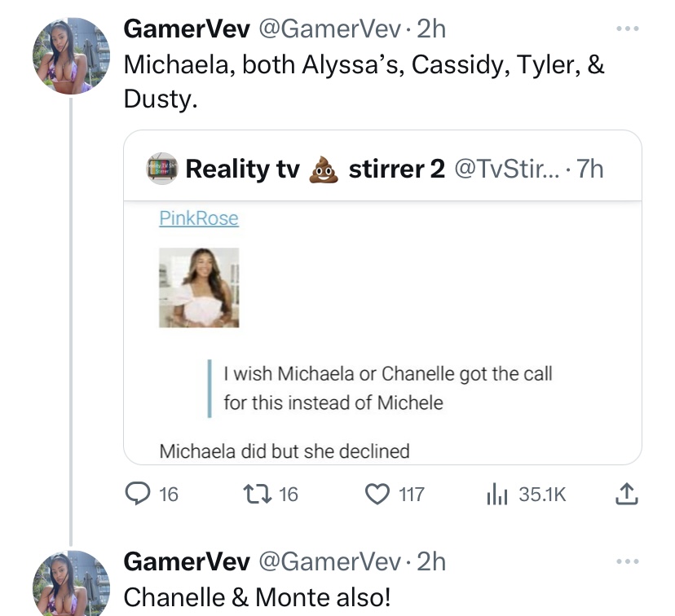This screenshot has height=616, width=675.
Task: Click the @TvStir... handle in quoted tweet
Action: pos(508,169)
